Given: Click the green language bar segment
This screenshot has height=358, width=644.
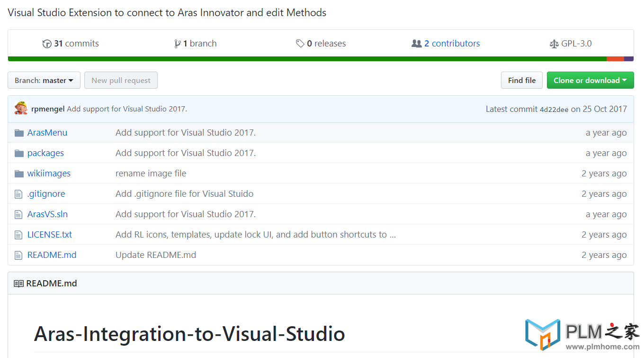Looking at the screenshot, I should [307, 59].
